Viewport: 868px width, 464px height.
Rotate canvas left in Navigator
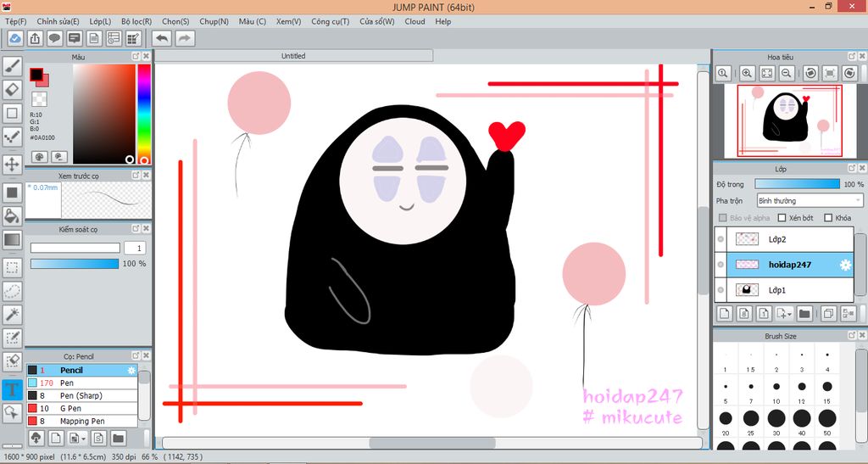point(810,73)
